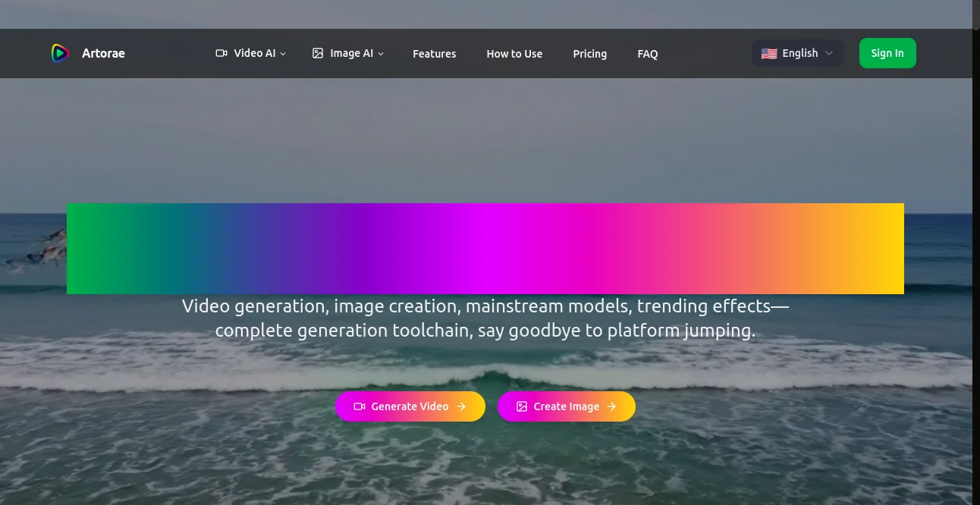
Task: Open the Features section
Action: tap(434, 53)
